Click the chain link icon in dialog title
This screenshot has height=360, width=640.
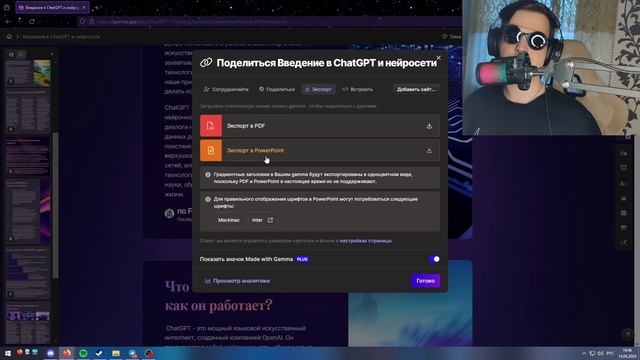[206, 63]
